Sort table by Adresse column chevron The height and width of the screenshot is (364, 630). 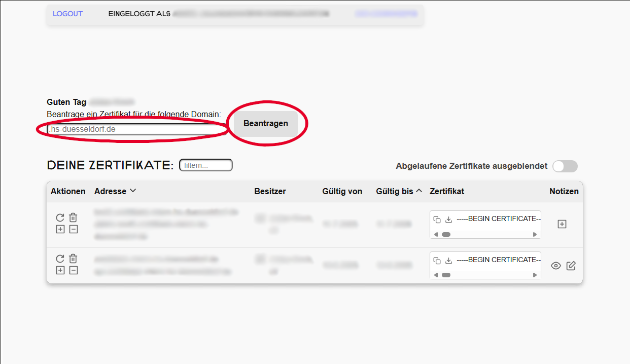(x=133, y=191)
